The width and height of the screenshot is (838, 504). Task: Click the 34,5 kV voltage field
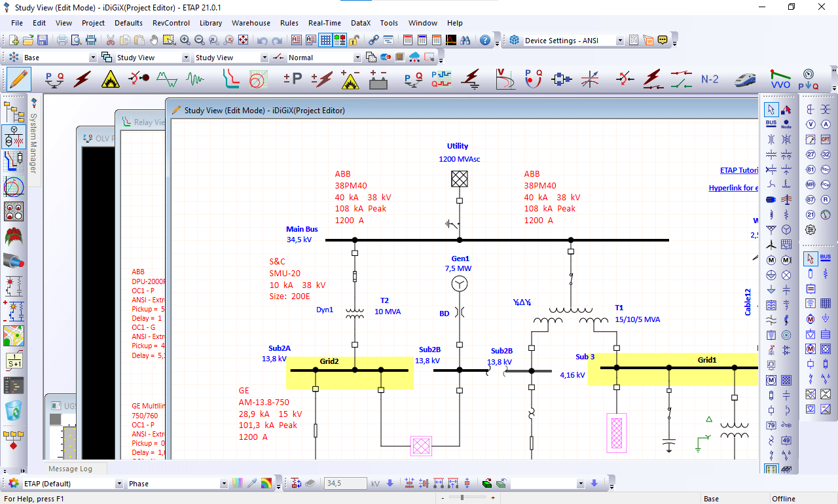[x=345, y=484]
